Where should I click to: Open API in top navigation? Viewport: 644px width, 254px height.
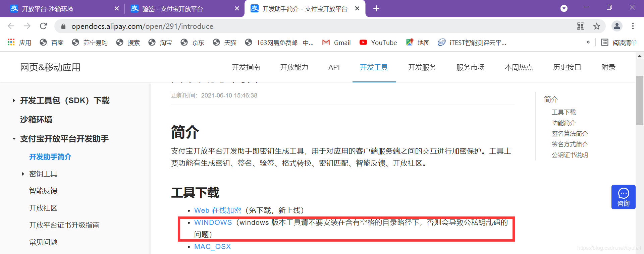(334, 67)
